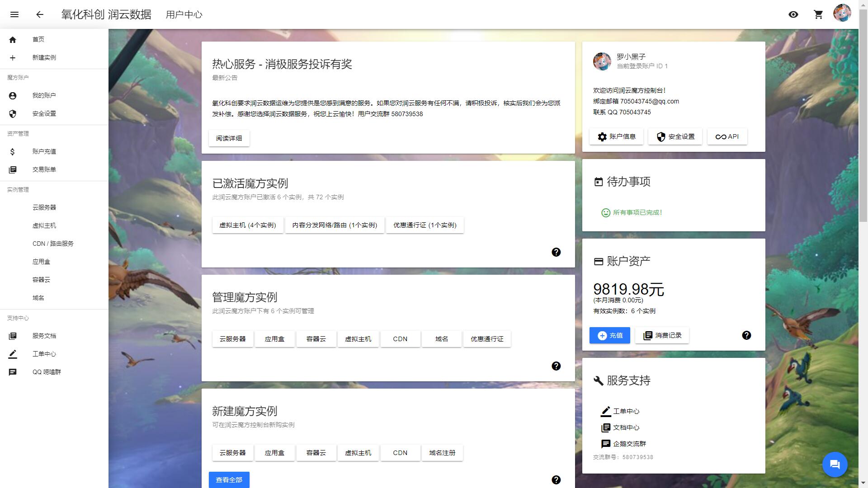Screen dimensions: 868x488
Task: Click the calendar icon beside 待办事项
Action: pos(599,182)
